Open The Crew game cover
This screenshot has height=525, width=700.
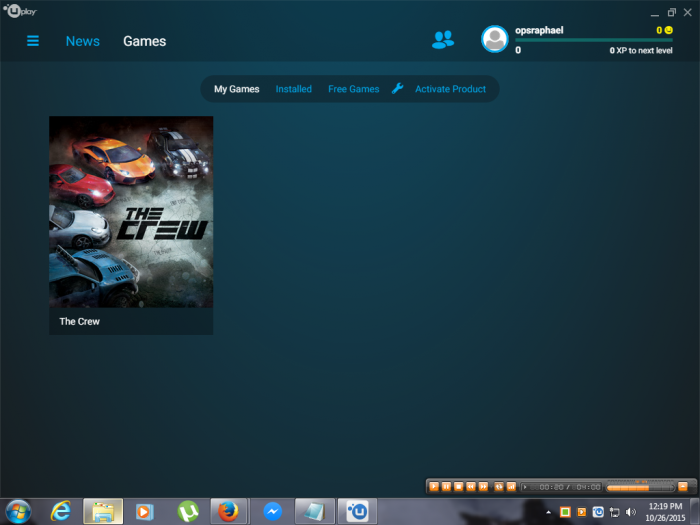click(x=131, y=212)
